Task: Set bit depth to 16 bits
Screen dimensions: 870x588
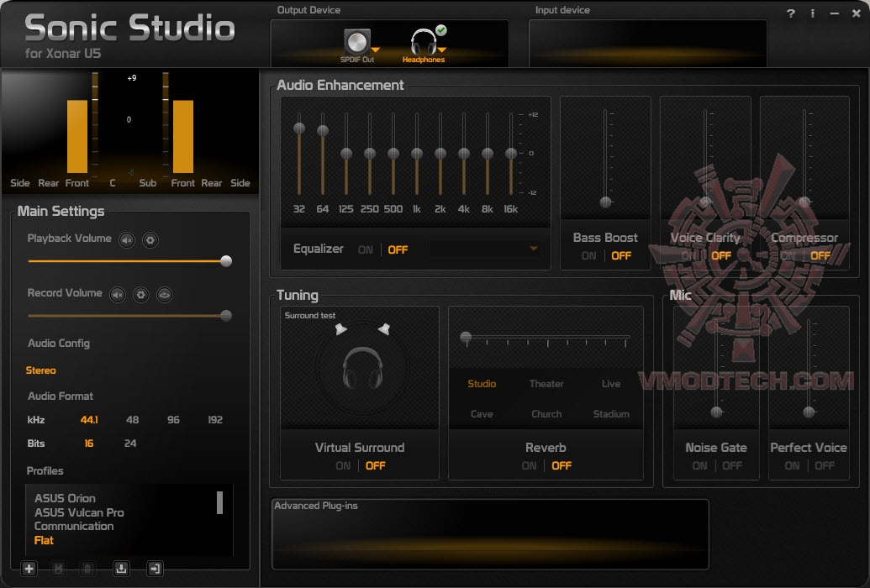Action: point(89,444)
